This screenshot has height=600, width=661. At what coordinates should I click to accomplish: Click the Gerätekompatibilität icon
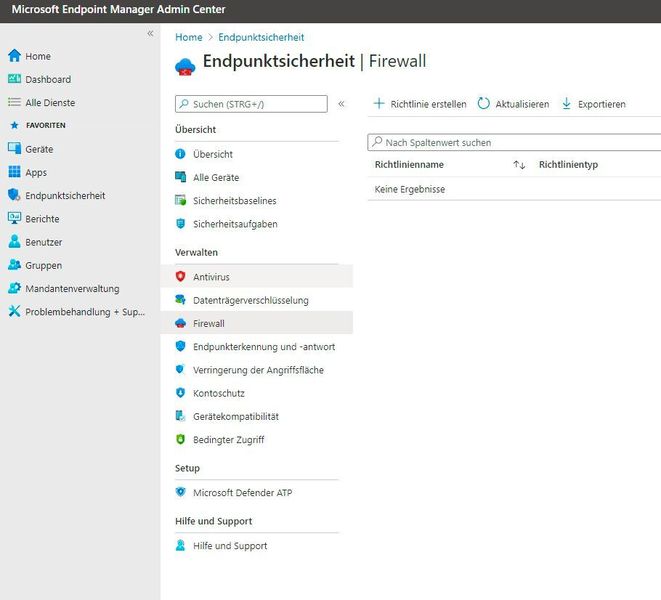(x=180, y=416)
